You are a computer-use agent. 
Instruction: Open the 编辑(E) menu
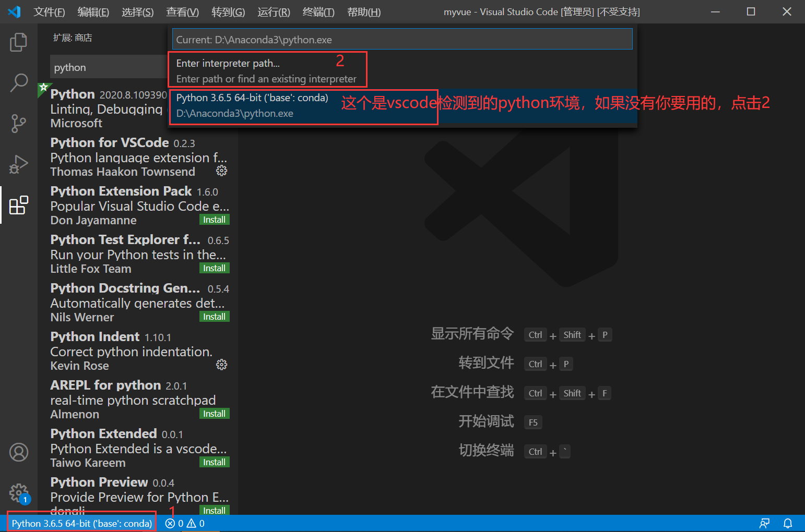[93, 12]
